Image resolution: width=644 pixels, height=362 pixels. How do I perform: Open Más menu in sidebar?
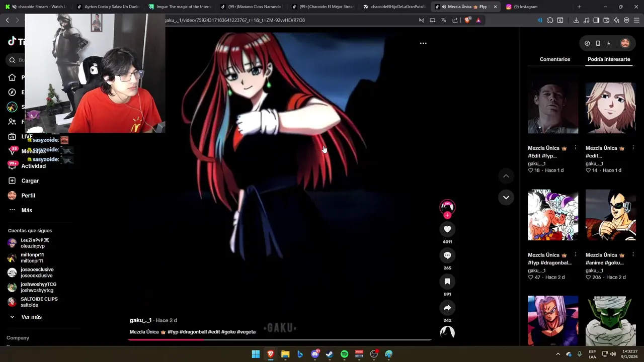coord(21,210)
